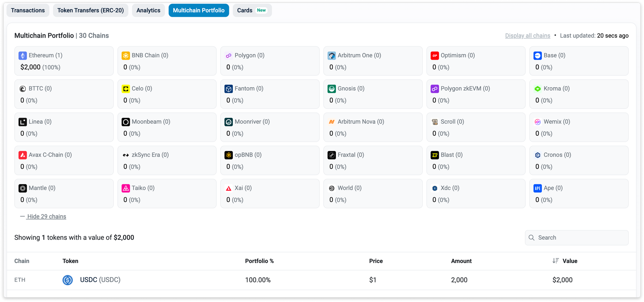Click the Display all chains link
The width and height of the screenshot is (644, 302).
[527, 36]
